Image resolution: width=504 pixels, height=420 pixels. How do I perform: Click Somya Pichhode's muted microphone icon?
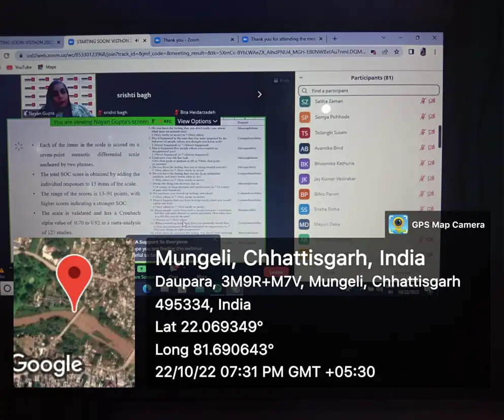point(423,116)
